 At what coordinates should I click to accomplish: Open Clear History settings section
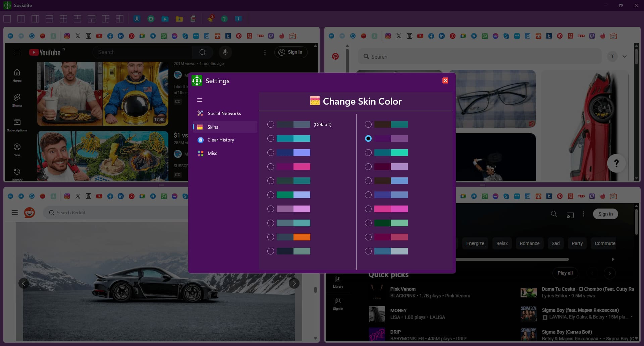225,140
